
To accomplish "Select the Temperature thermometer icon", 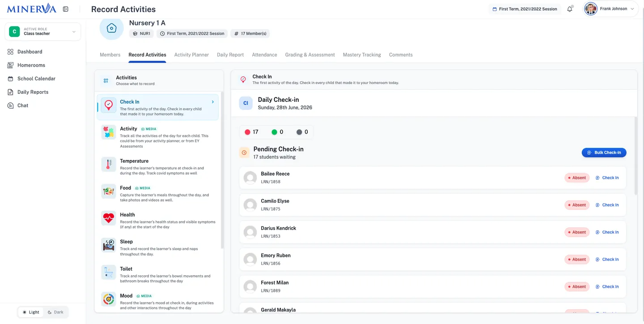I will 109,164.
